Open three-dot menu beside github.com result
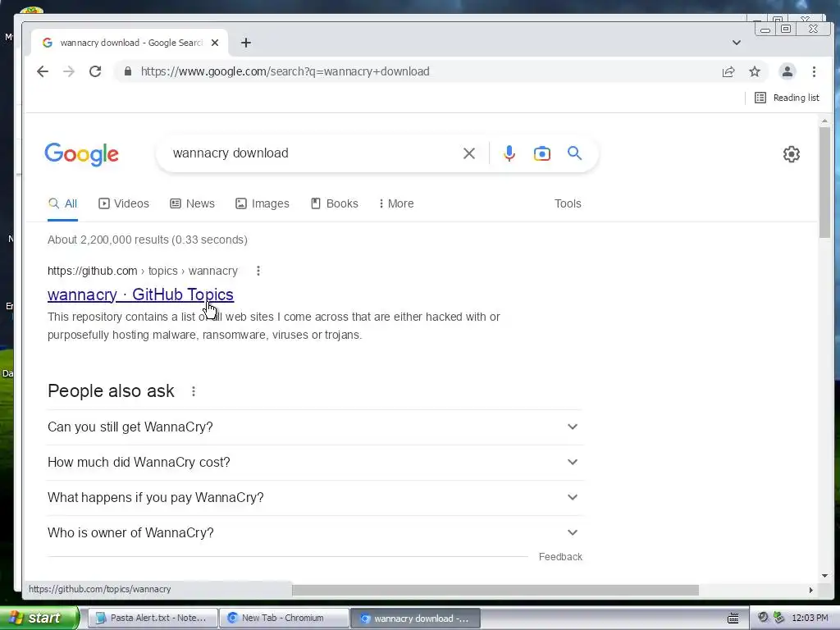Image resolution: width=840 pixels, height=630 pixels. tap(258, 271)
